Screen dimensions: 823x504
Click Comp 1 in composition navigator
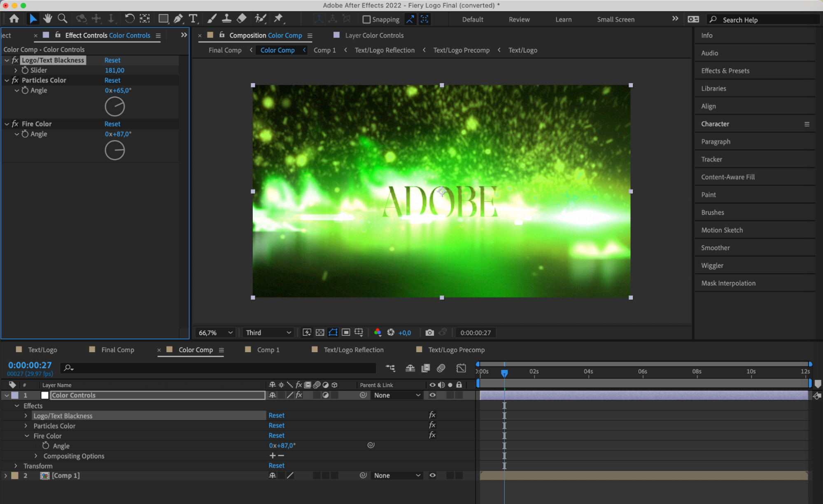[x=324, y=50]
